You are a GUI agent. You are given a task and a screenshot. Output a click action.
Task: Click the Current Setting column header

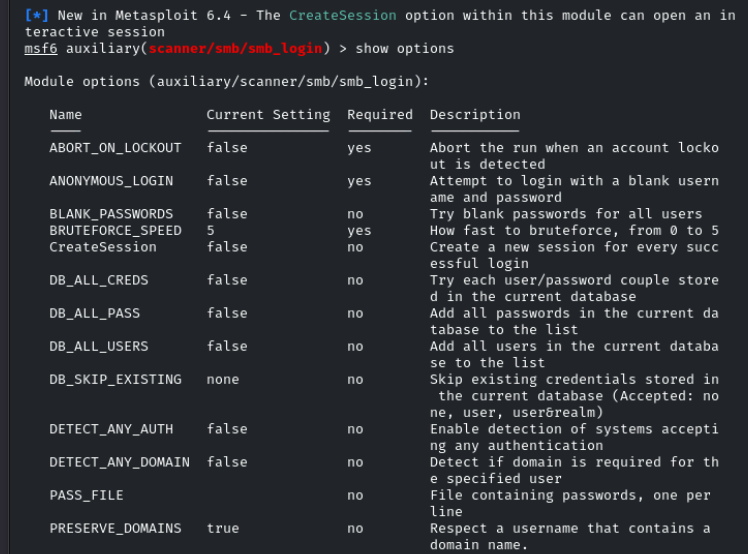click(268, 115)
